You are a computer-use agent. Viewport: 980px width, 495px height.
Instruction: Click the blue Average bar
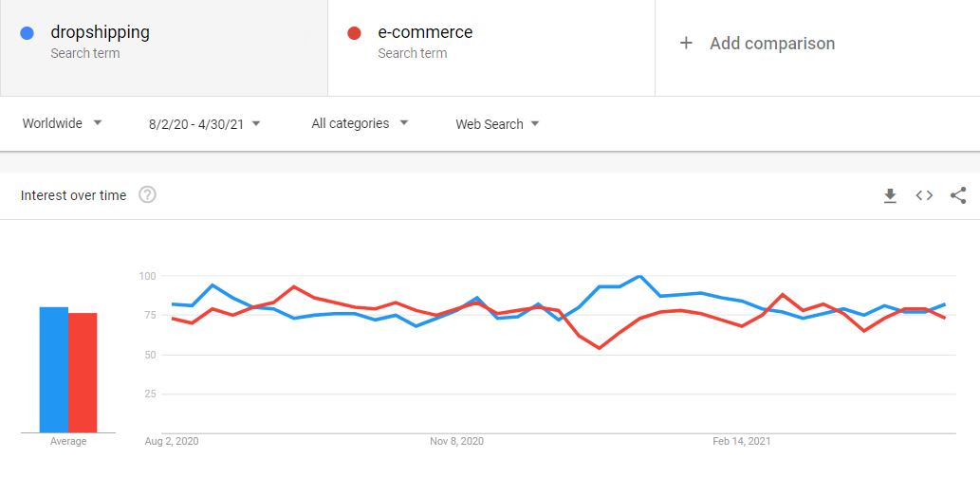pyautogui.click(x=54, y=370)
